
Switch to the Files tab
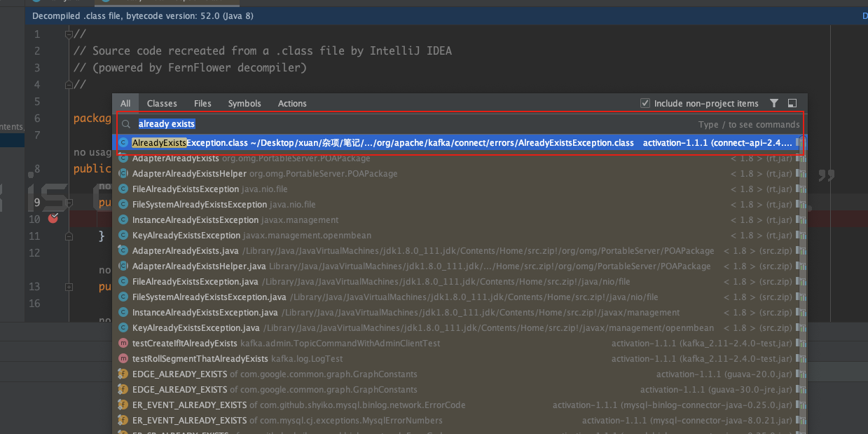coord(202,103)
